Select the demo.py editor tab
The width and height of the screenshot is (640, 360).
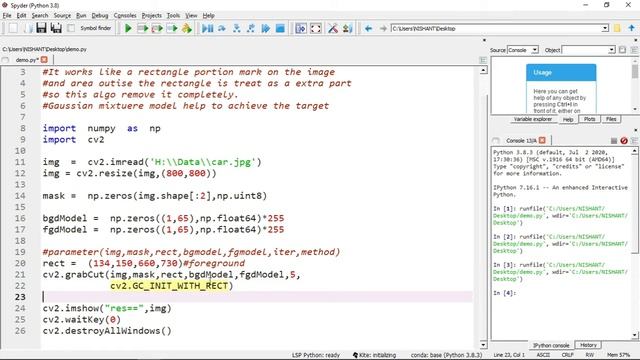click(x=27, y=60)
